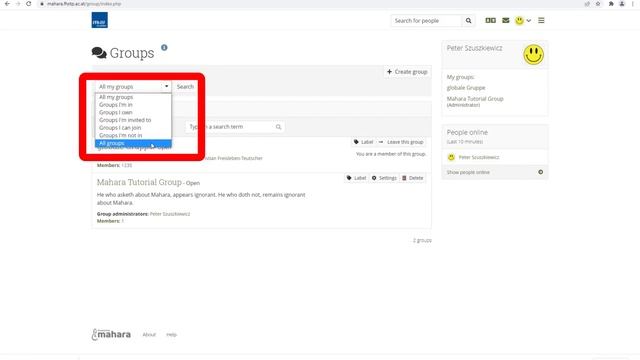
Task: Click Show people online link
Action: point(468,172)
